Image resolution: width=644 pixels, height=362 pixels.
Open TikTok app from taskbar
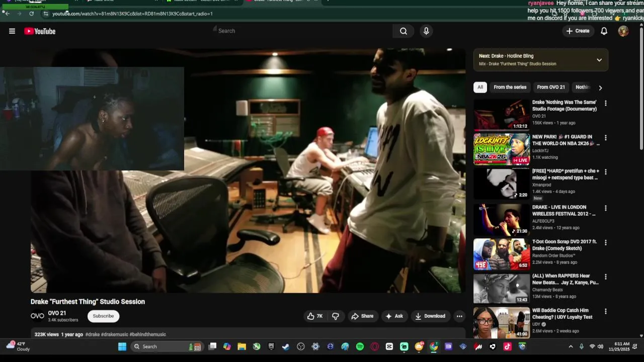click(x=507, y=346)
